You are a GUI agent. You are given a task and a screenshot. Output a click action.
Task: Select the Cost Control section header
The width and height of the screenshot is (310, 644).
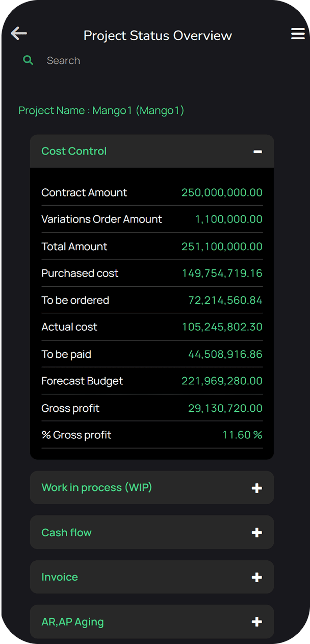tap(74, 151)
